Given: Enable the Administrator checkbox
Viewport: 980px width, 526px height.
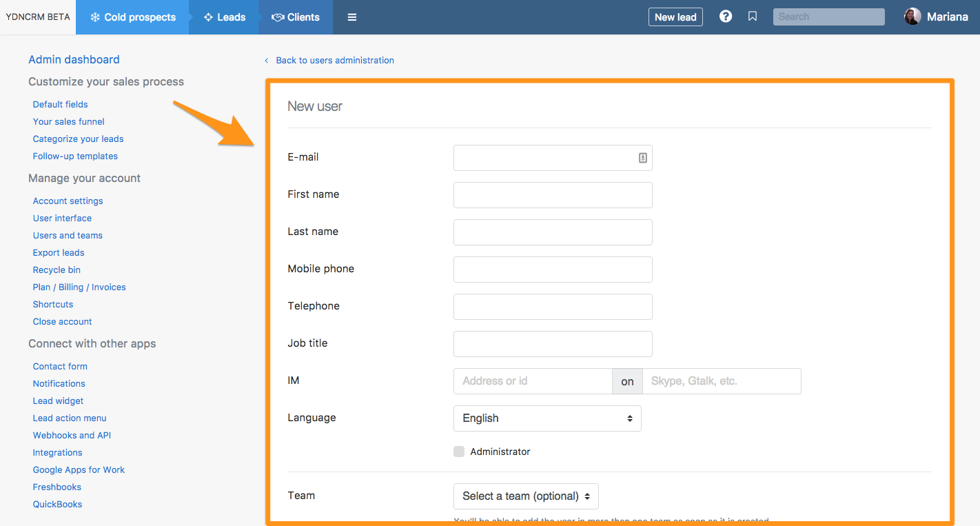Looking at the screenshot, I should (x=459, y=452).
